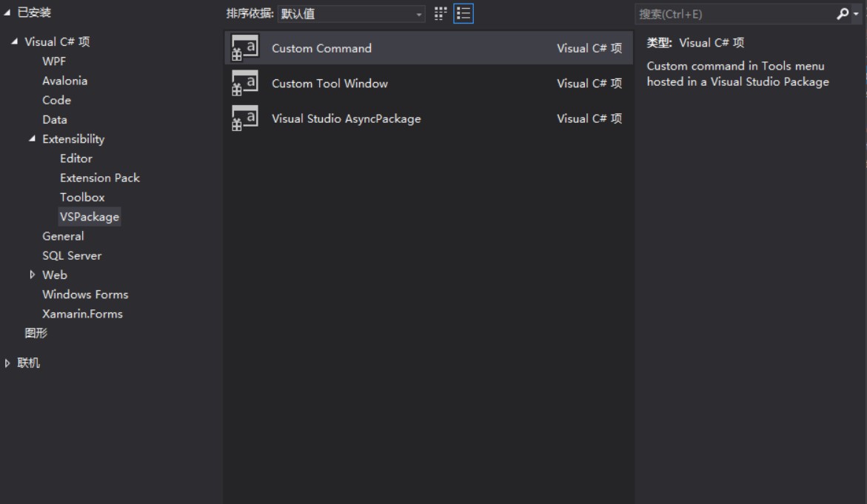
Task: Select the Visual Studio AsyncPackage template name
Action: [347, 119]
